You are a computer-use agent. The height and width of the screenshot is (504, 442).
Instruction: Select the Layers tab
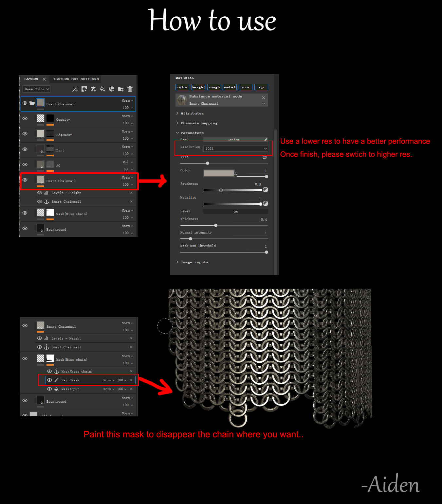click(x=31, y=79)
